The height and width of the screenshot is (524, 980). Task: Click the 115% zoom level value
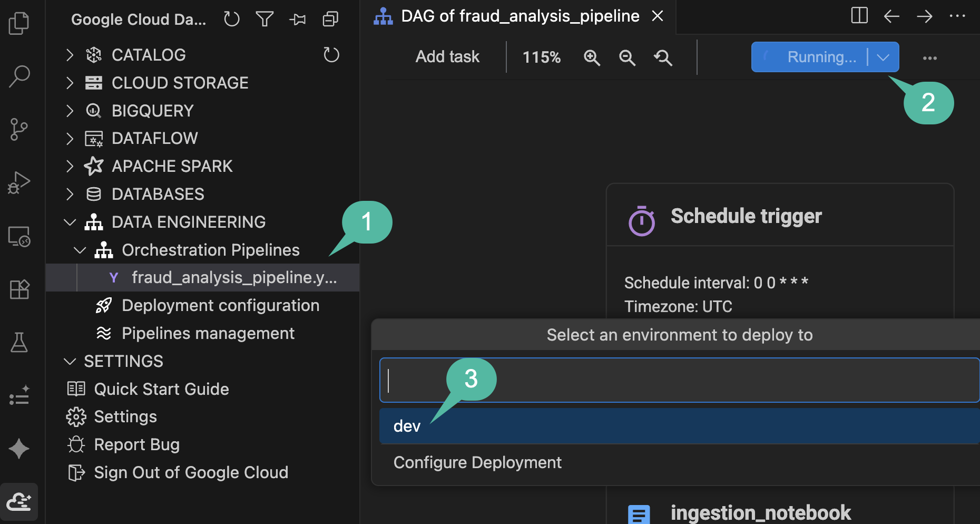(x=542, y=57)
